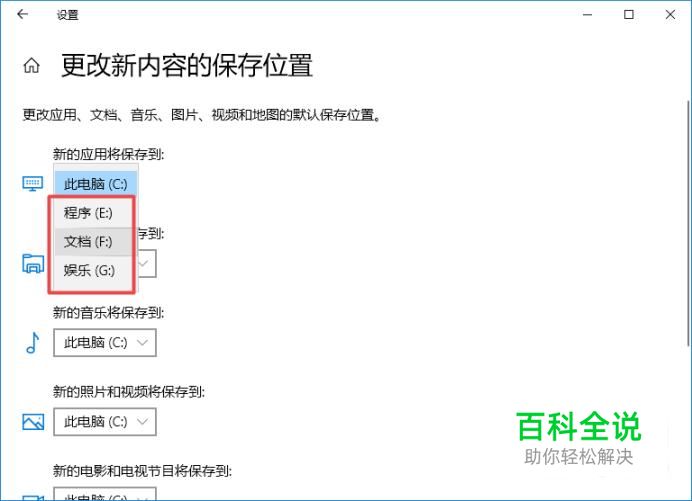
Task: Click the 设置 window title text
Action: tap(68, 15)
